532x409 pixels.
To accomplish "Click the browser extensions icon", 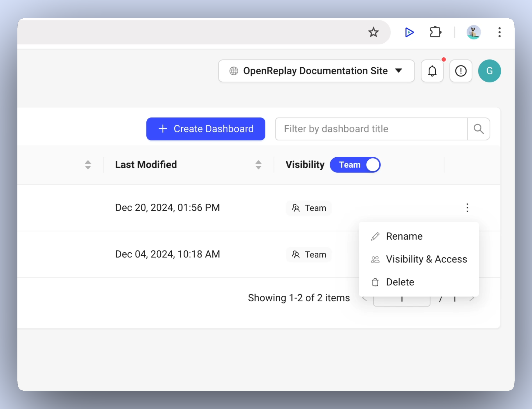I will pyautogui.click(x=435, y=32).
